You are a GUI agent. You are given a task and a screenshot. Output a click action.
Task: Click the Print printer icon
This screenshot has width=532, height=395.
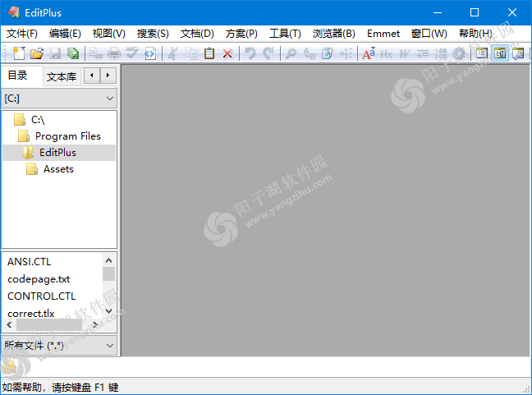coord(114,53)
